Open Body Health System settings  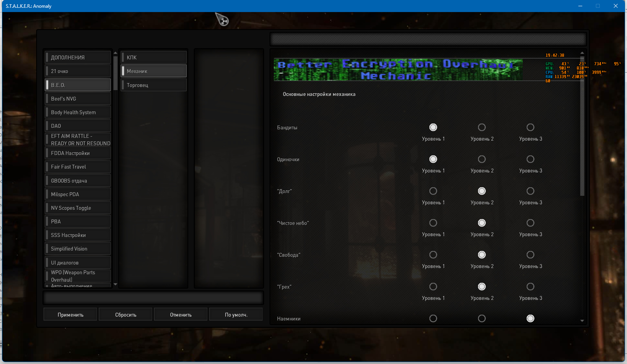pyautogui.click(x=78, y=112)
